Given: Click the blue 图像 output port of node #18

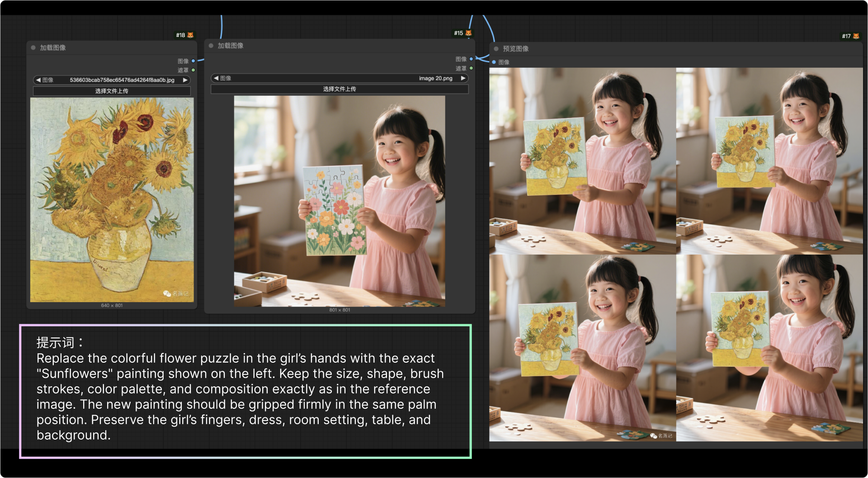Looking at the screenshot, I should pos(193,61).
